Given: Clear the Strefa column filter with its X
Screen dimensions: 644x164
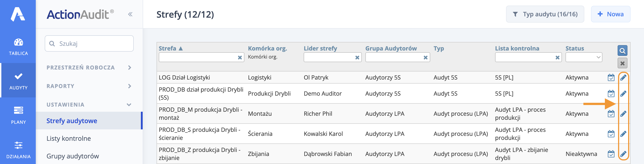Looking at the screenshot, I should click(239, 57).
